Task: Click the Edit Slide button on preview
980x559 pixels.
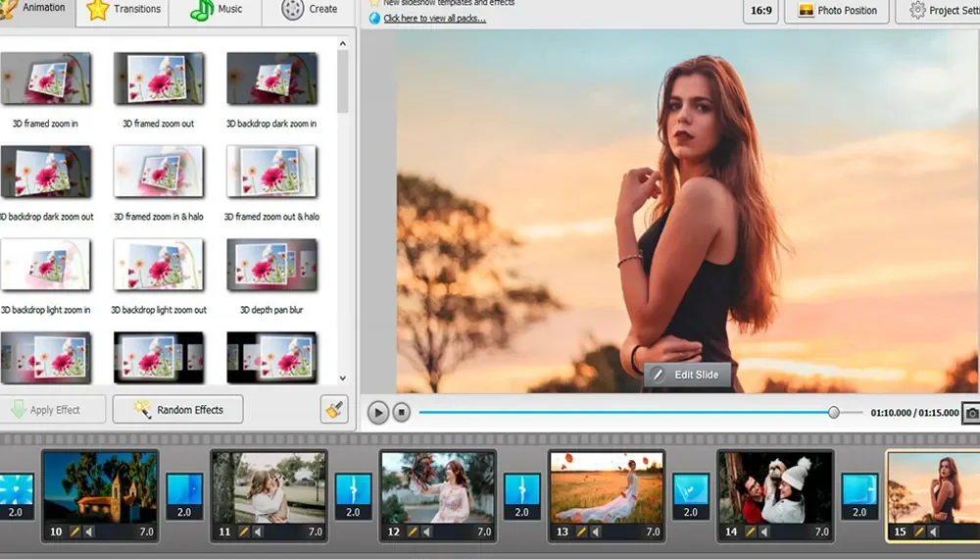Action: click(x=688, y=375)
